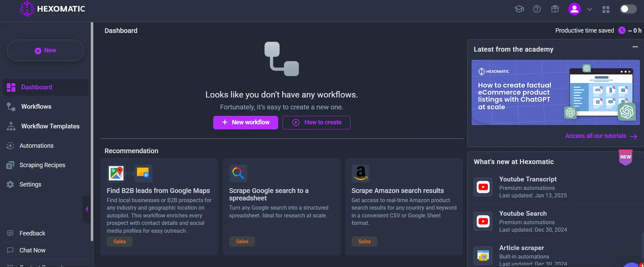Click the Hexomatic logo in header

[52, 9]
